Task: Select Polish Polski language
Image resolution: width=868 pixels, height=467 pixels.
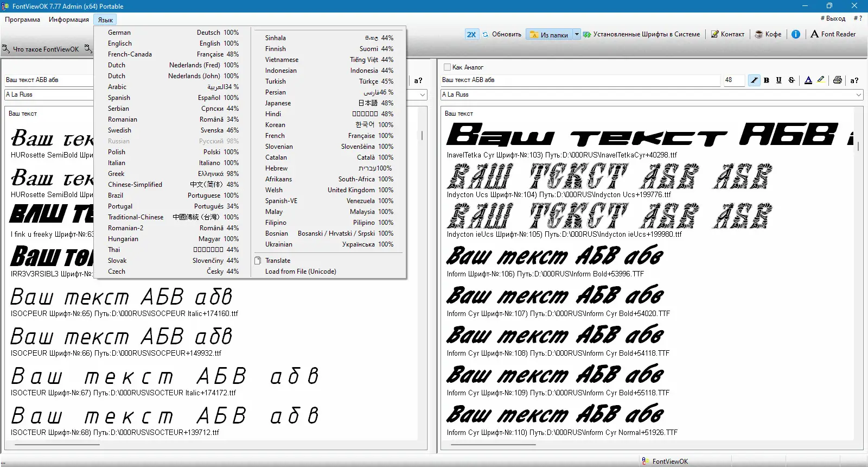Action: pos(173,152)
